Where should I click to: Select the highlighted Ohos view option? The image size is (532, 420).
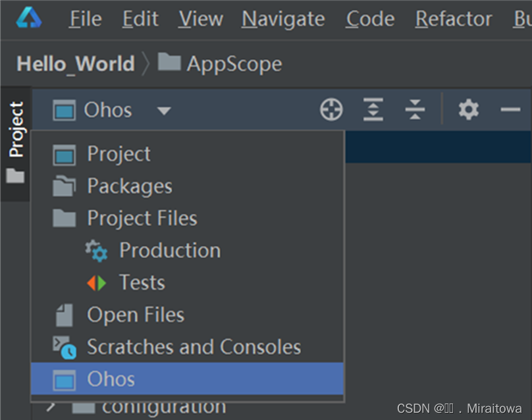[x=187, y=379]
